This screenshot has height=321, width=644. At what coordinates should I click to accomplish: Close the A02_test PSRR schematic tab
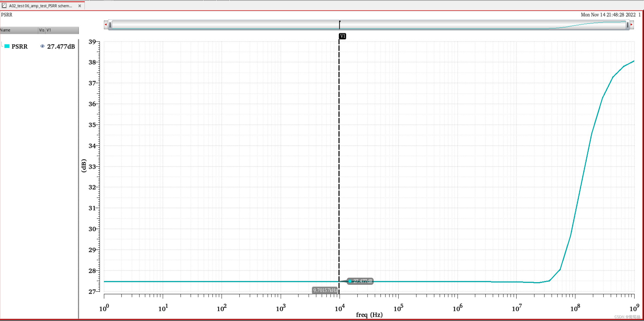[80, 6]
